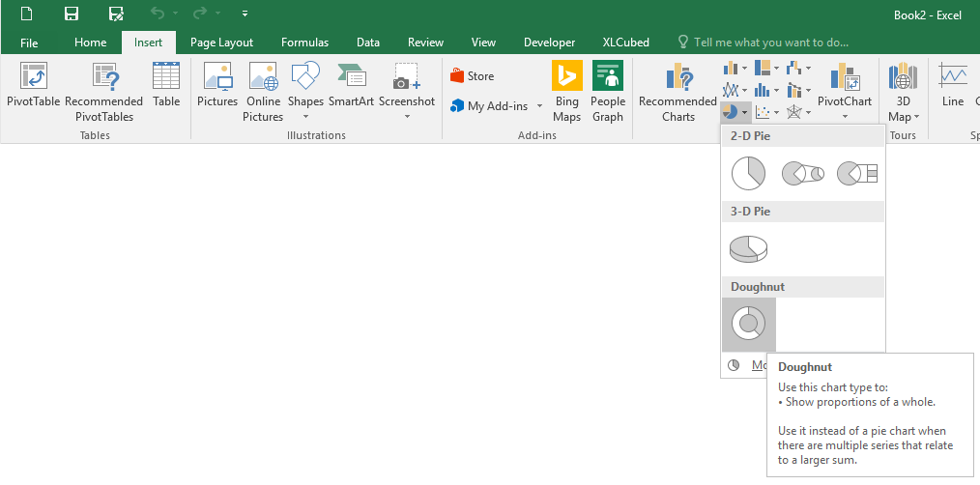Insert Online Pictures
This screenshot has width=980, height=485.
tap(263, 93)
